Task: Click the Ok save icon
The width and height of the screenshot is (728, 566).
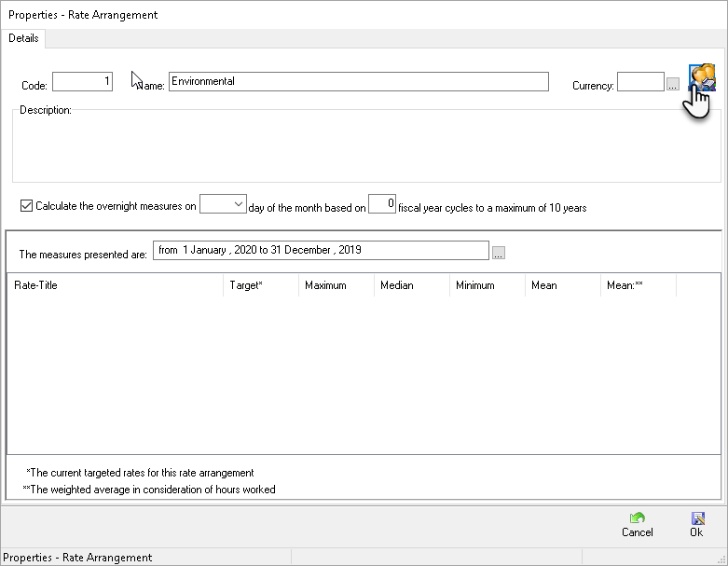Action: coord(697,518)
